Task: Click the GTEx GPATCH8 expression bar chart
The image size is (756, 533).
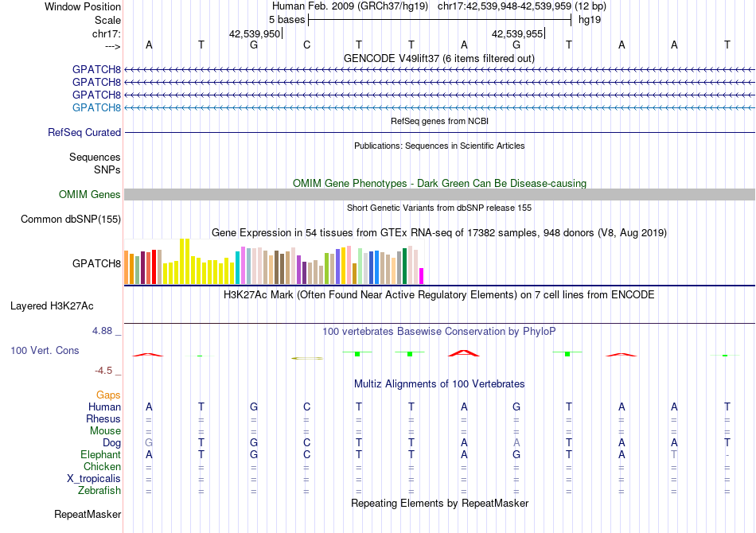Action: click(x=274, y=262)
